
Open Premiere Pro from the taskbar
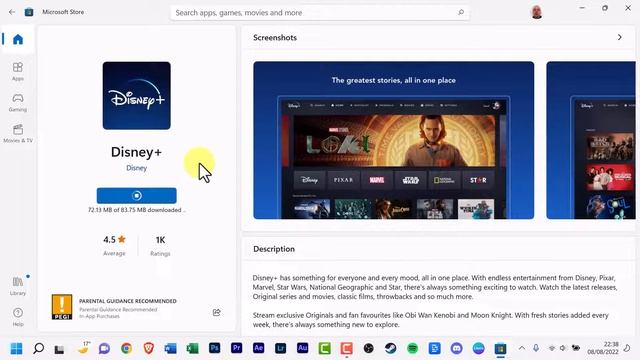pos(236,348)
